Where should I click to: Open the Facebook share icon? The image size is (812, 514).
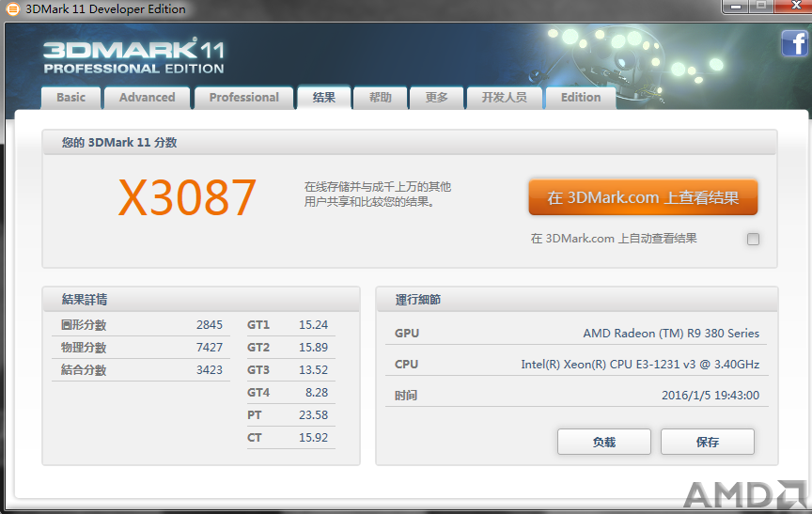click(x=795, y=43)
